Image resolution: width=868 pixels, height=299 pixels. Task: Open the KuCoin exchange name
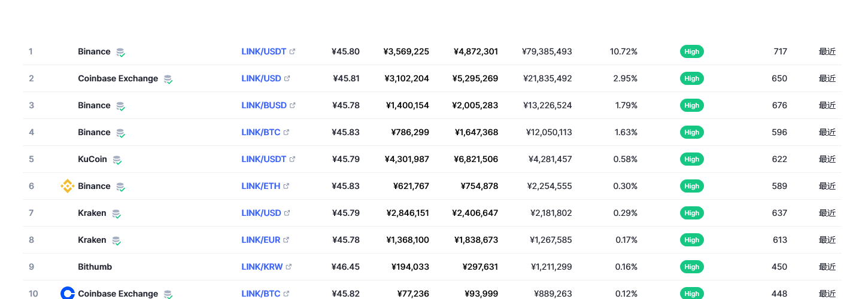pyautogui.click(x=93, y=159)
